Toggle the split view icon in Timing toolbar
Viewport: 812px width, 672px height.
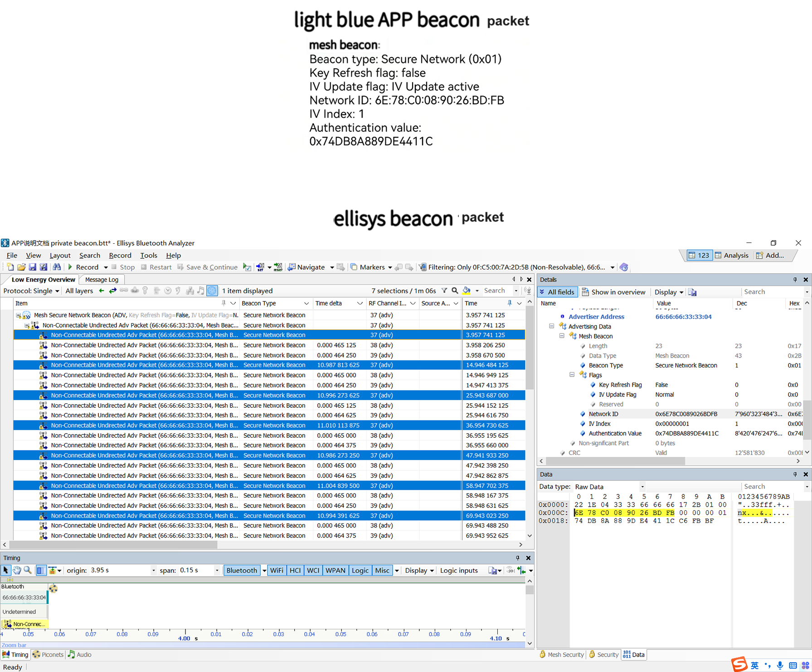(41, 570)
